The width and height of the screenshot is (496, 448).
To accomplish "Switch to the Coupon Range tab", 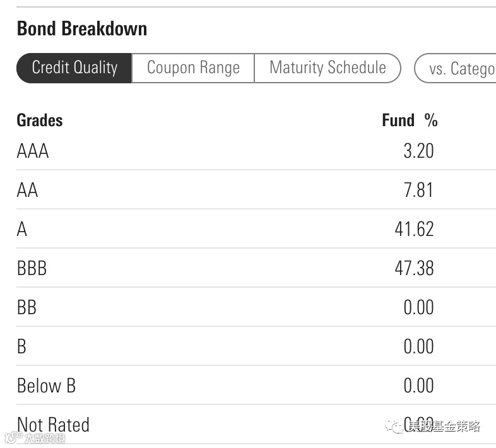I will click(x=193, y=68).
